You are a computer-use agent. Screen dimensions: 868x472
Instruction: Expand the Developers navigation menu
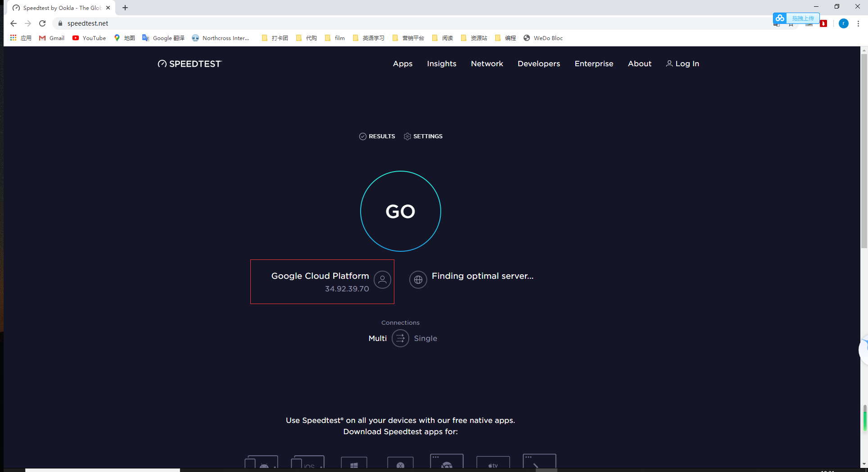click(538, 64)
